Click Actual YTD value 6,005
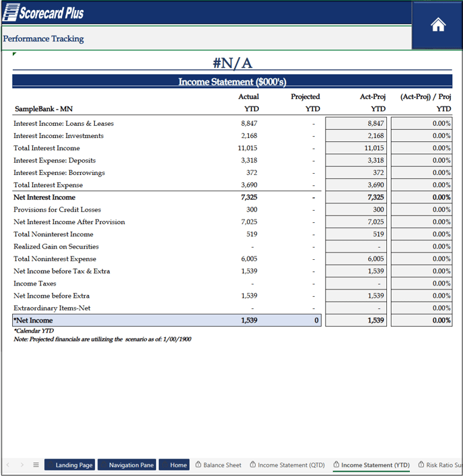 click(x=249, y=259)
